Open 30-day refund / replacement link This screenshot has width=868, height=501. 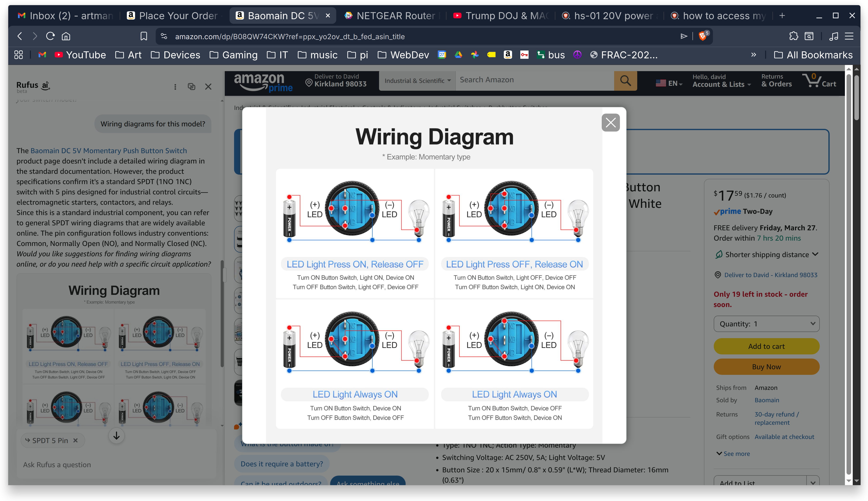coord(776,418)
